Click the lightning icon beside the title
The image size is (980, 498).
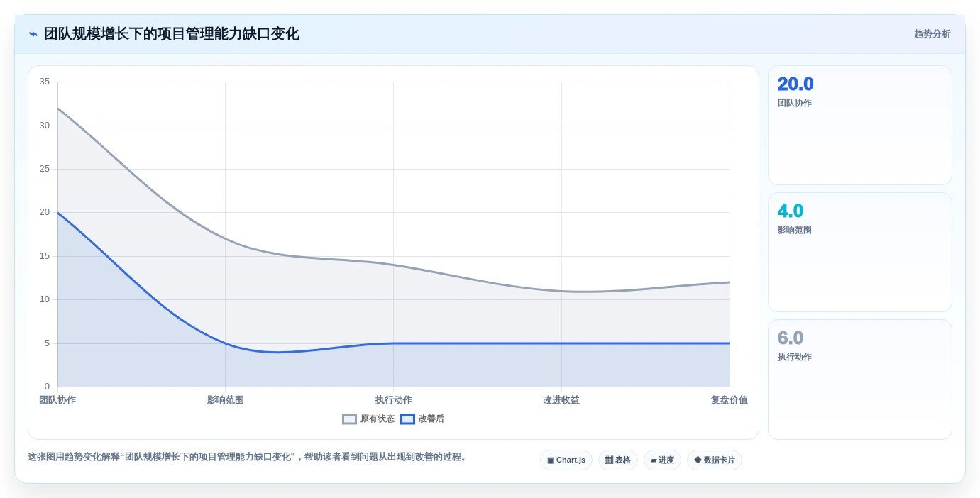[x=33, y=34]
